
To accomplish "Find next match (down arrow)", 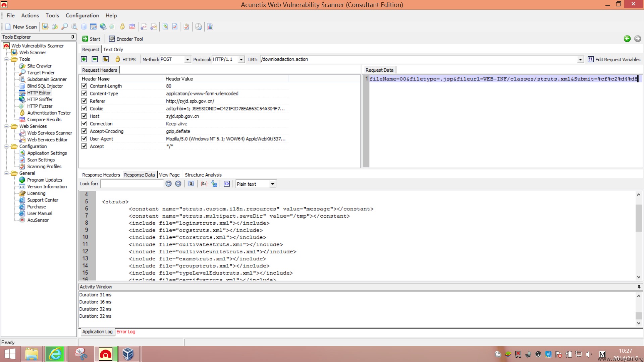I will click(x=168, y=184).
